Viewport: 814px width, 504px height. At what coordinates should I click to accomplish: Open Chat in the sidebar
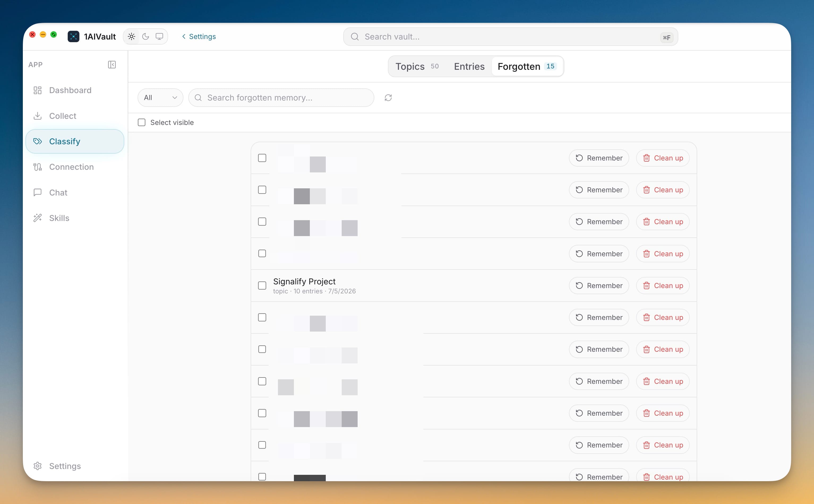click(75, 192)
